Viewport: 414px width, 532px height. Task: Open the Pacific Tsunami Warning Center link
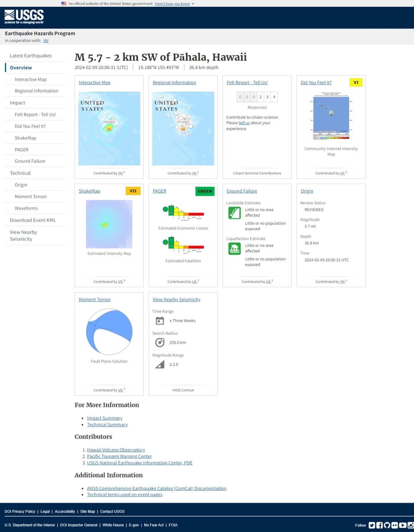click(119, 457)
